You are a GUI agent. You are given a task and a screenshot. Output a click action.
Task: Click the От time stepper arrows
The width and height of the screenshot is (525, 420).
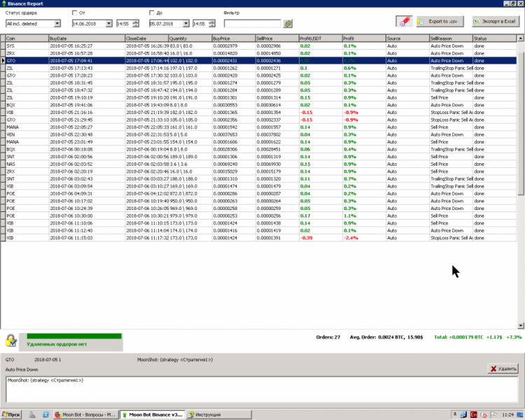136,24
